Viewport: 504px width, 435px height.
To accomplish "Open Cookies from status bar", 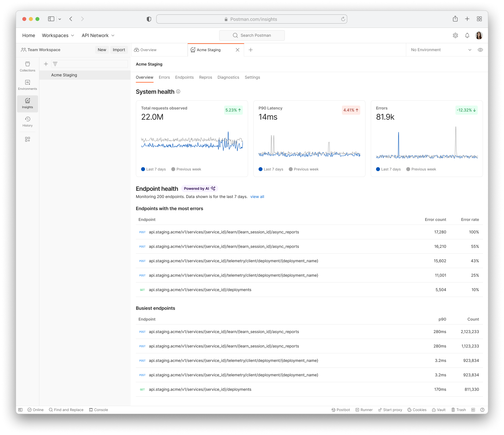I will point(417,410).
